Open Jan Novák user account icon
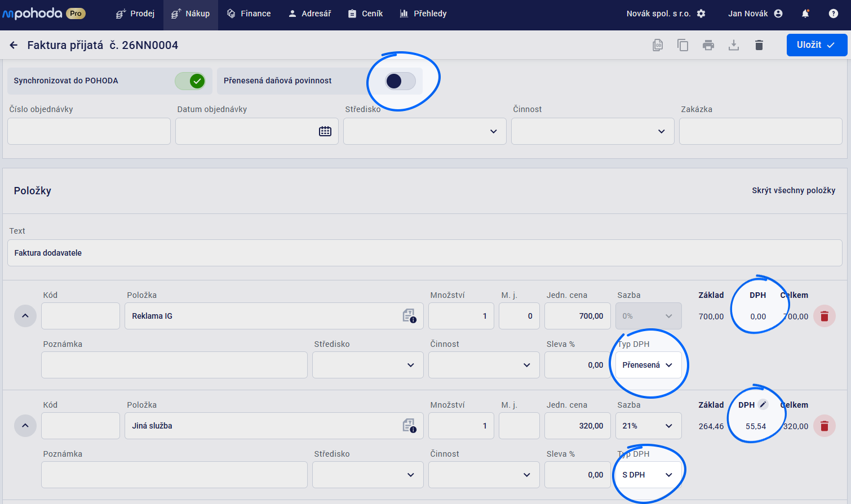 (778, 14)
